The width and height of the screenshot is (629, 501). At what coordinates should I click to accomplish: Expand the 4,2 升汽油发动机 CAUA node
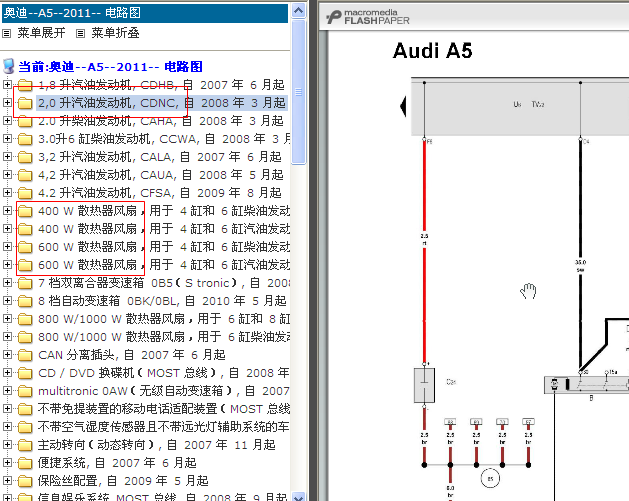coord(7,175)
